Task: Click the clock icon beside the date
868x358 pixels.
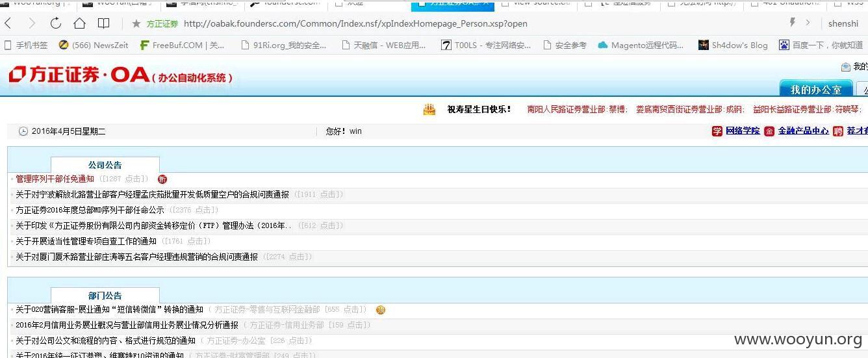Action: point(23,131)
